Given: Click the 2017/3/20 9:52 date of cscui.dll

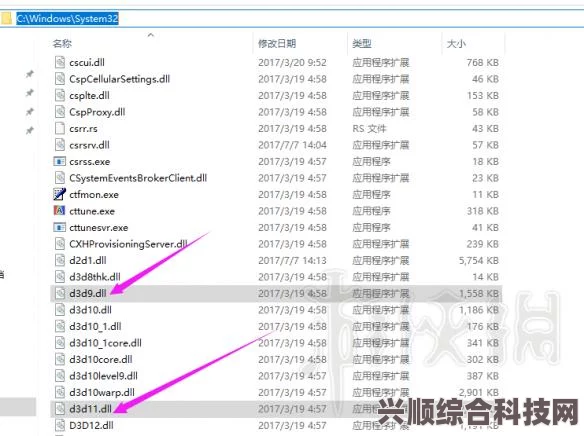Looking at the screenshot, I should coord(292,62).
